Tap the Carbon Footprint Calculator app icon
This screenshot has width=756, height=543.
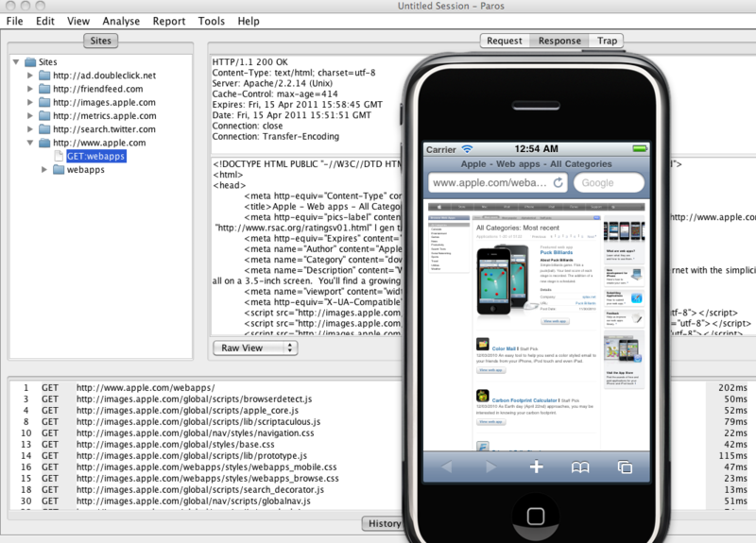[483, 396]
